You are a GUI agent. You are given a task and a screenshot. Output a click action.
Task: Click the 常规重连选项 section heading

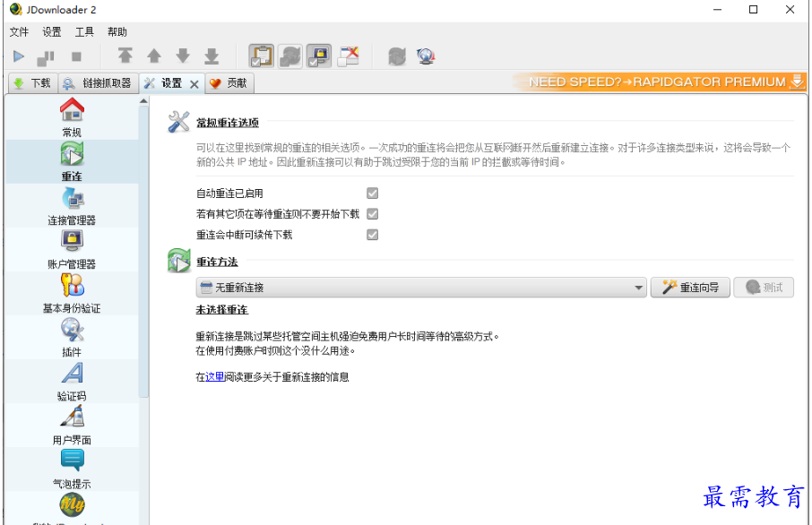coord(228,123)
